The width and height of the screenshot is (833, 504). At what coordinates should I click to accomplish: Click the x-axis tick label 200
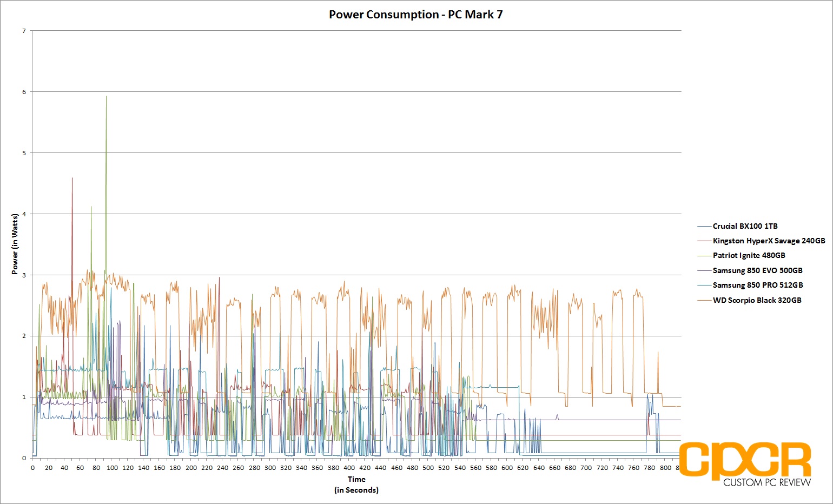(x=191, y=468)
